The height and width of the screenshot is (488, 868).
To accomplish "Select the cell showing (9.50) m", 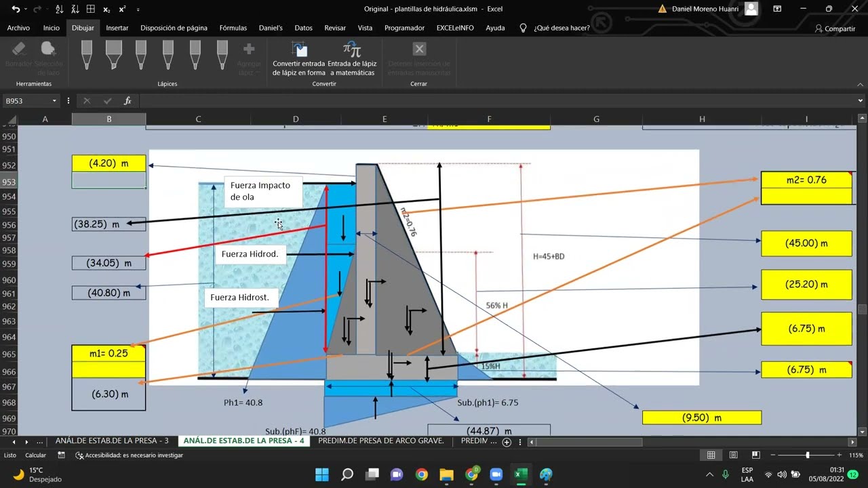I will [702, 418].
